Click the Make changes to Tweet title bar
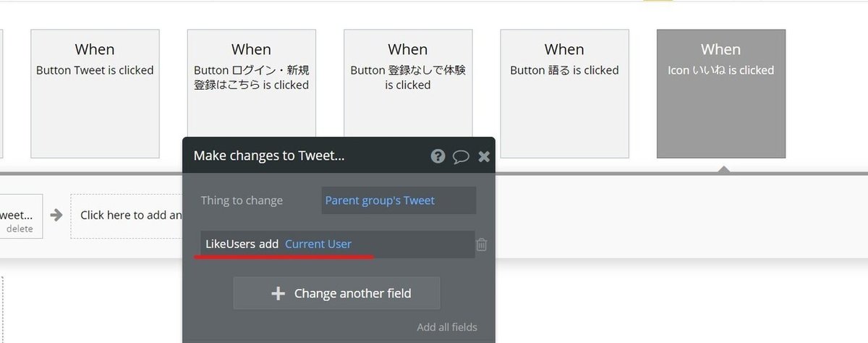 click(x=289, y=156)
